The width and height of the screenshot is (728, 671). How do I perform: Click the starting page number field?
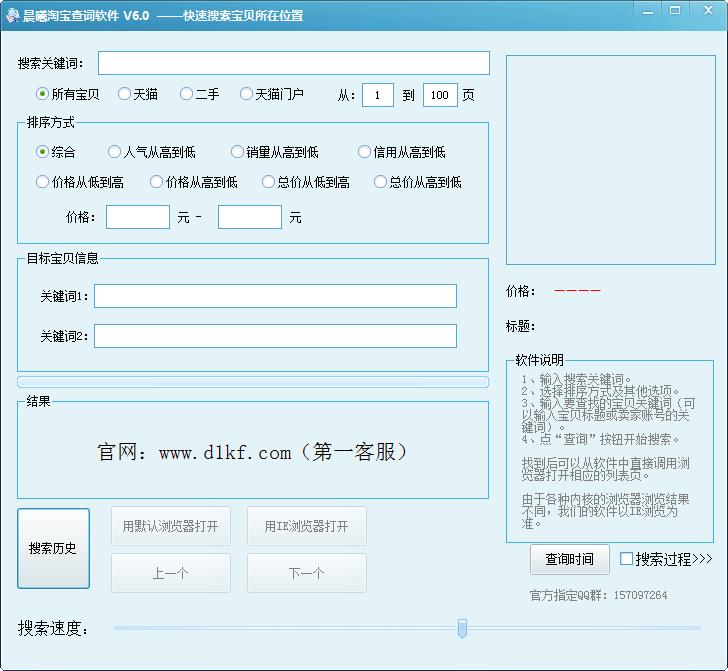(377, 95)
